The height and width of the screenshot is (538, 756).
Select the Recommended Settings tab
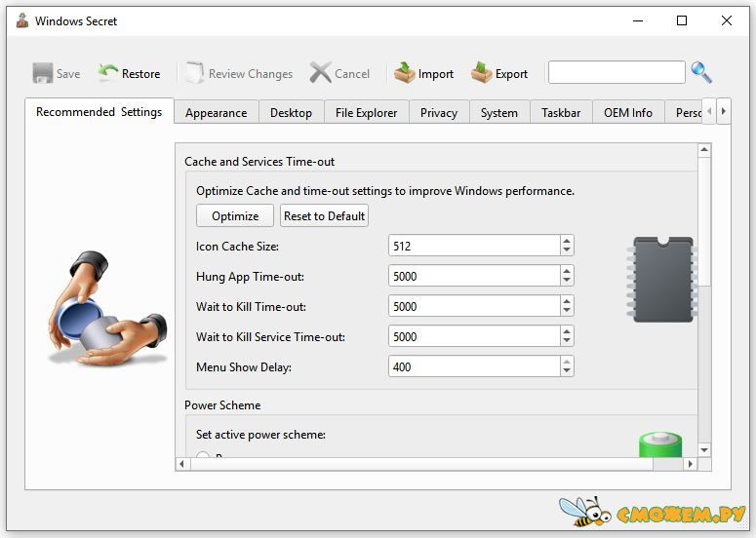(99, 112)
